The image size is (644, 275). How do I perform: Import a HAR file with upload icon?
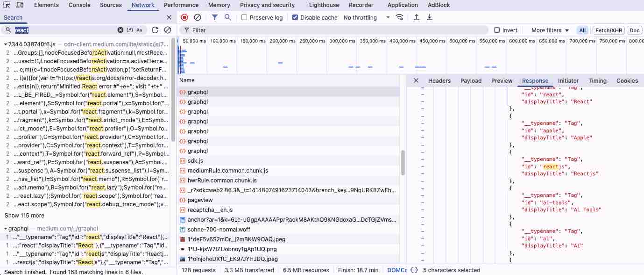(x=416, y=17)
